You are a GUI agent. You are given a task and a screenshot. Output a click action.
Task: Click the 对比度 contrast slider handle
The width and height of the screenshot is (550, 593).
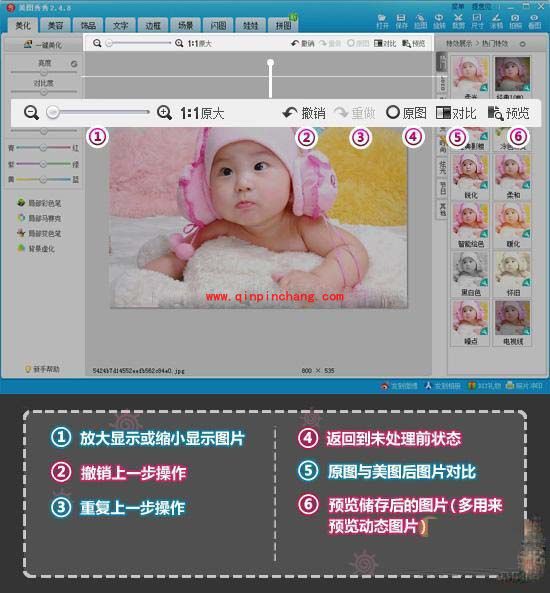(44, 92)
